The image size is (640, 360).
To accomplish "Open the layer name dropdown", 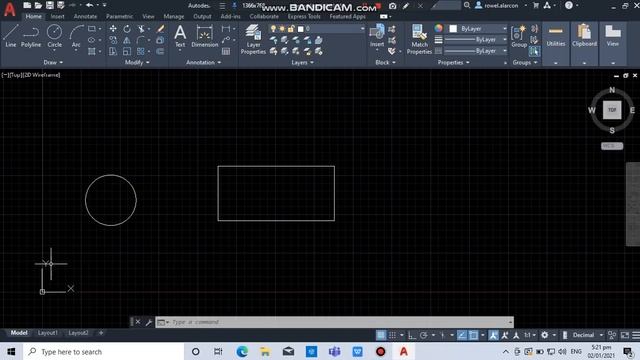I will [x=362, y=29].
